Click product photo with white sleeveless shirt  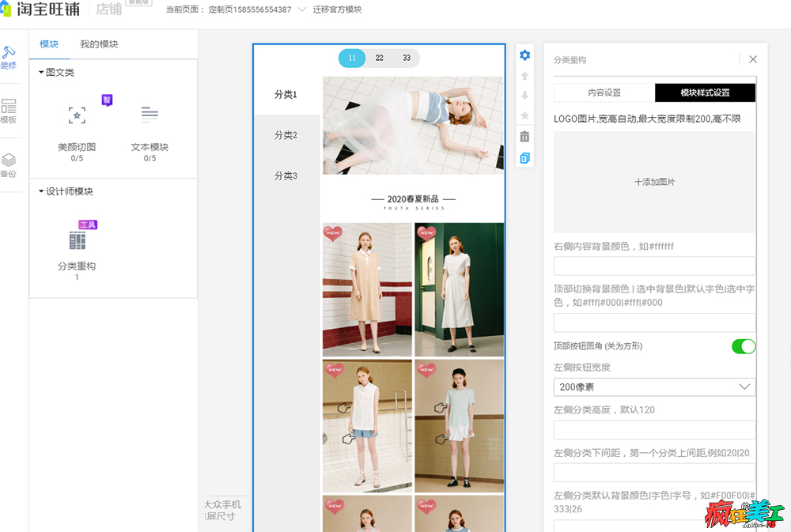[367, 426]
